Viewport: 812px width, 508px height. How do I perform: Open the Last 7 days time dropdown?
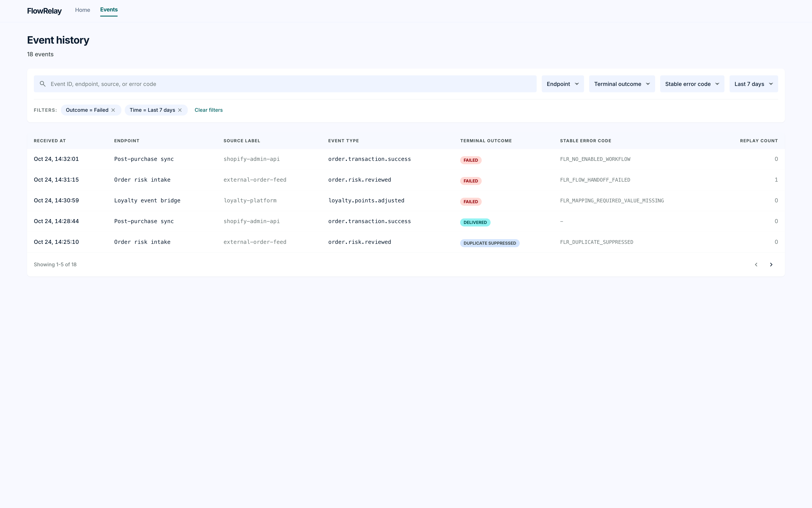coord(753,84)
